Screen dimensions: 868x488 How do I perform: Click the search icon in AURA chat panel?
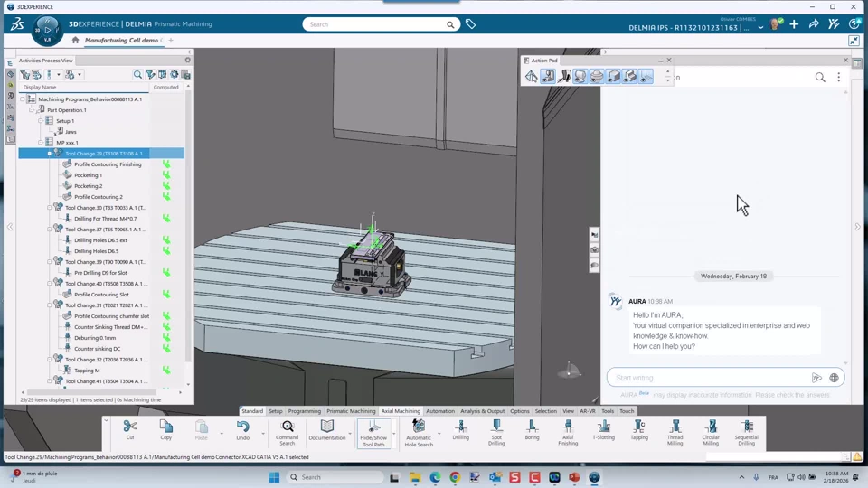pos(820,78)
